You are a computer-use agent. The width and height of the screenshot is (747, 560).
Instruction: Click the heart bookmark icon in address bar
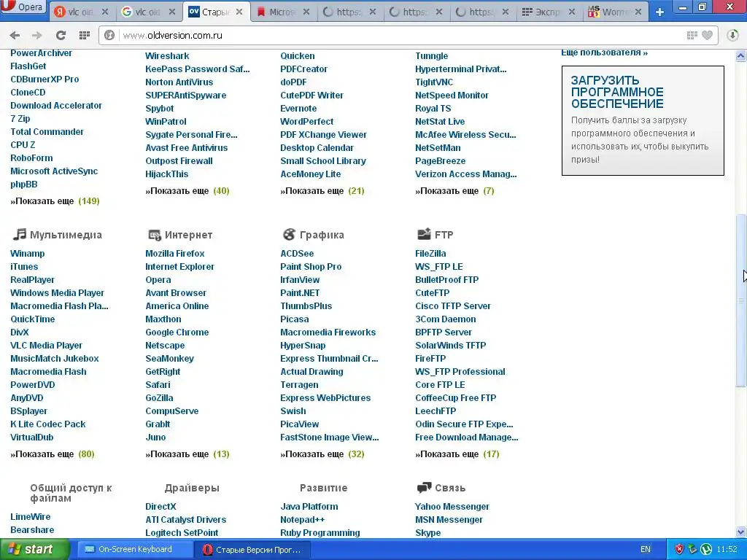[x=708, y=35]
